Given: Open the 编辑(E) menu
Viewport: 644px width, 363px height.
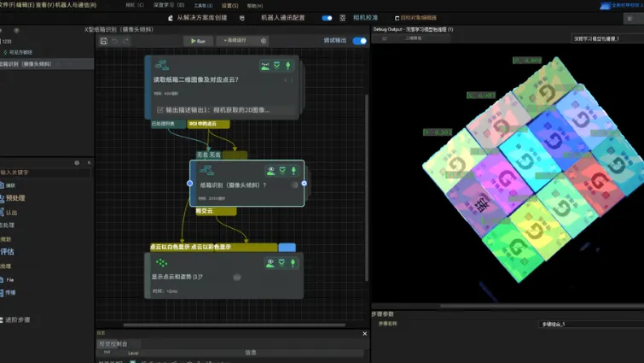Looking at the screenshot, I should pos(26,5).
